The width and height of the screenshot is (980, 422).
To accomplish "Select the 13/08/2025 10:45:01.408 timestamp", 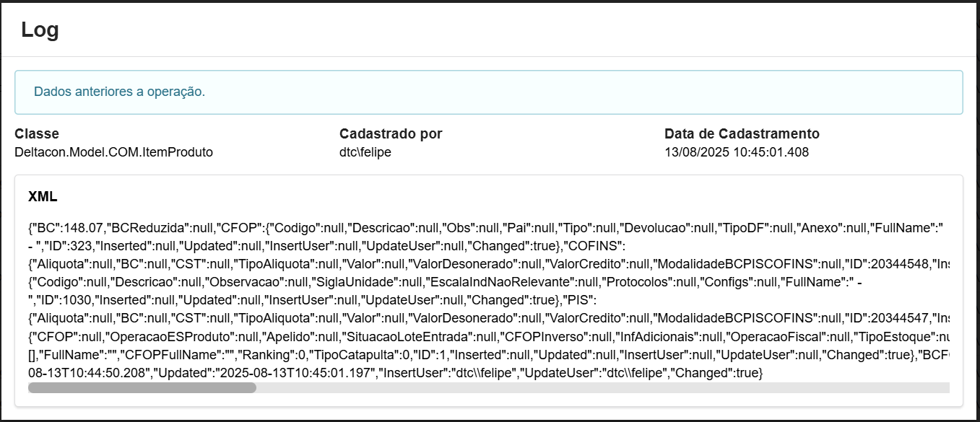I will (x=736, y=152).
